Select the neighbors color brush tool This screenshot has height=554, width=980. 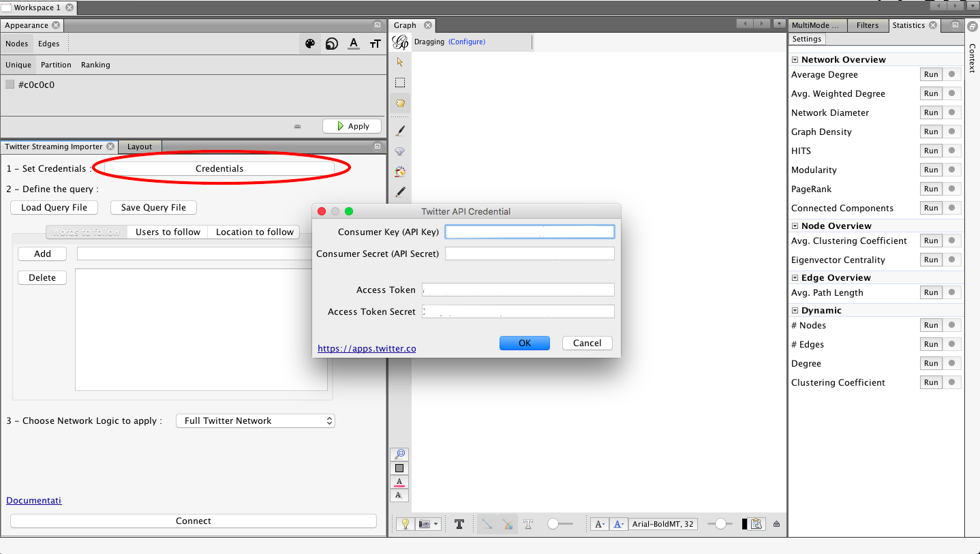[400, 172]
